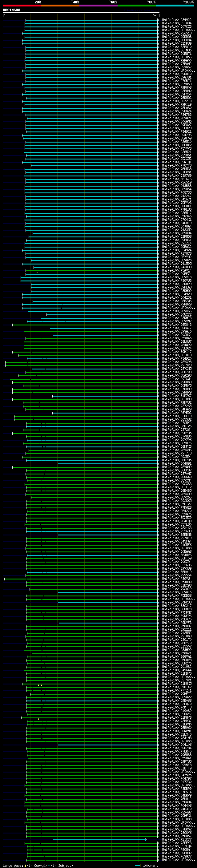
Task: Select hit label UniRef100_C3ZLQ4
Action: (177, 846)
